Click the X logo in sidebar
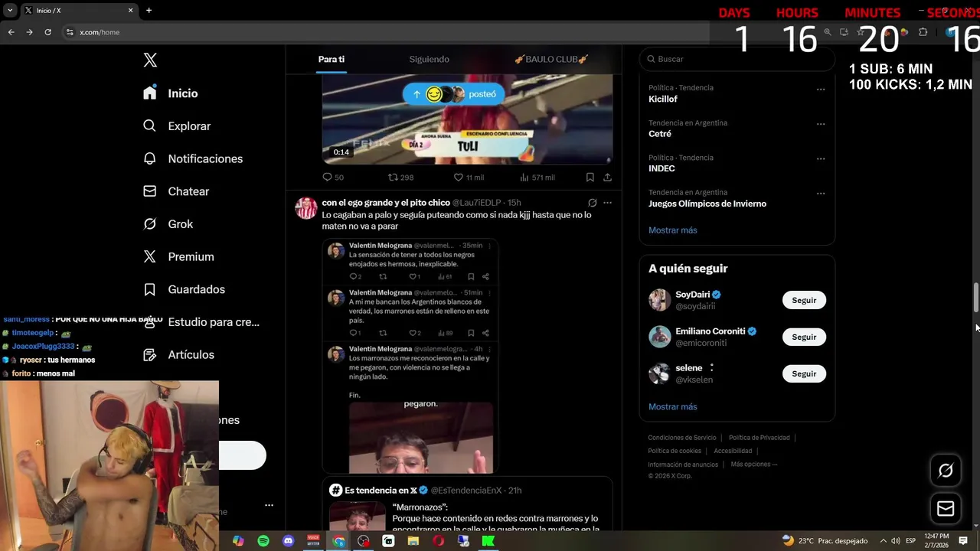The image size is (980, 551). tap(150, 60)
